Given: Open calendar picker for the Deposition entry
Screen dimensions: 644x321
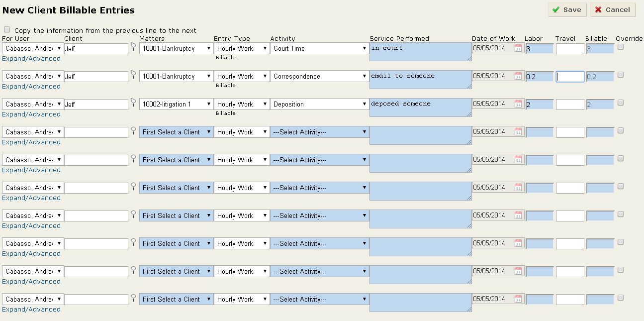Looking at the screenshot, I should pyautogui.click(x=518, y=104).
